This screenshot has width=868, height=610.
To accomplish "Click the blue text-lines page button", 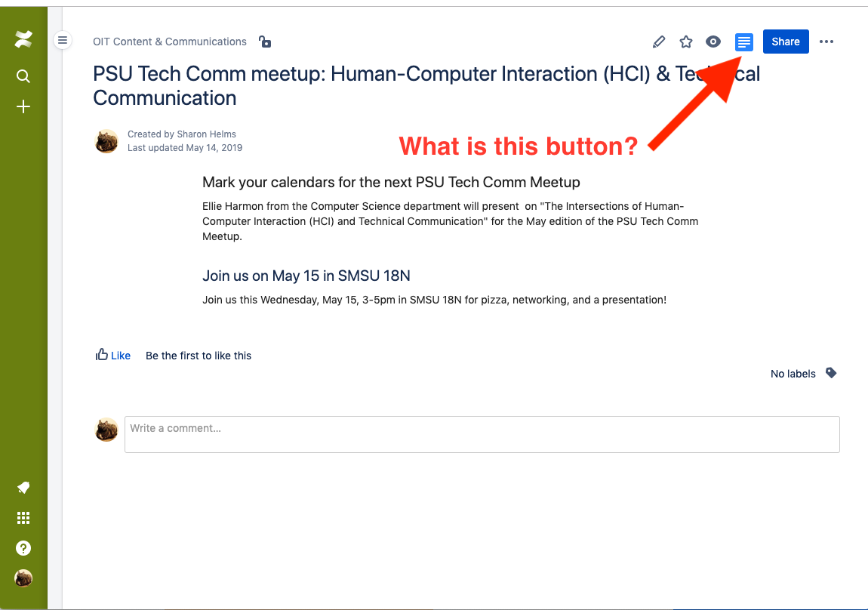I will pos(744,42).
